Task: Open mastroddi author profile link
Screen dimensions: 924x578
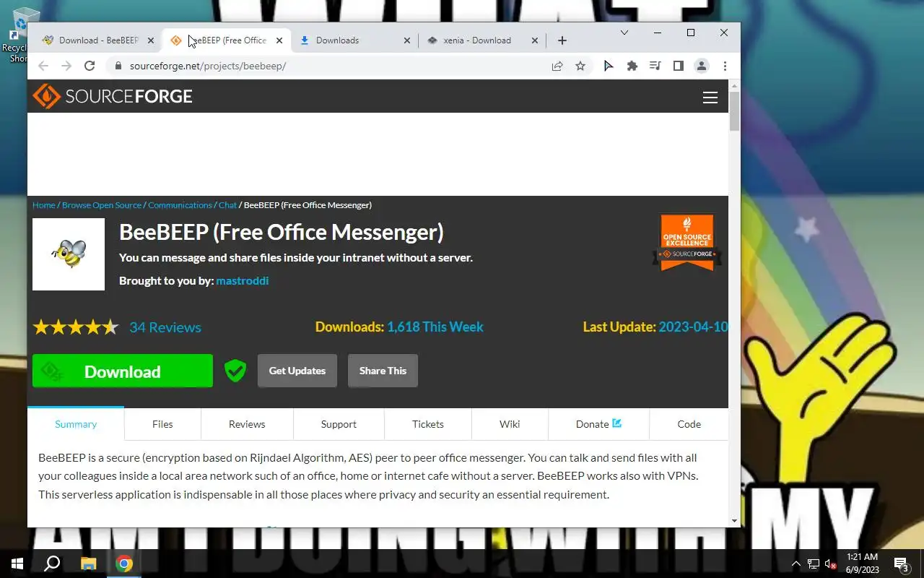Action: pos(242,280)
